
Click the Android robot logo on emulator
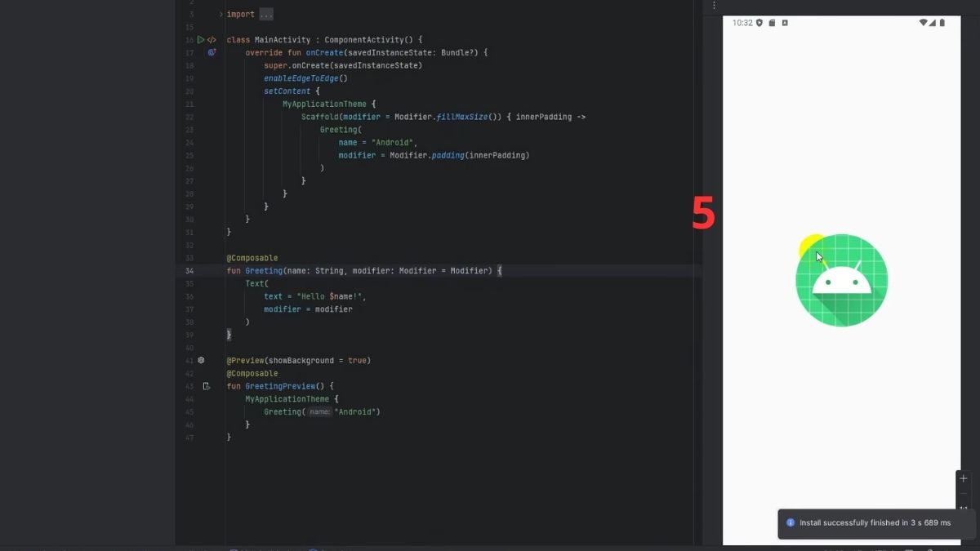coord(841,281)
